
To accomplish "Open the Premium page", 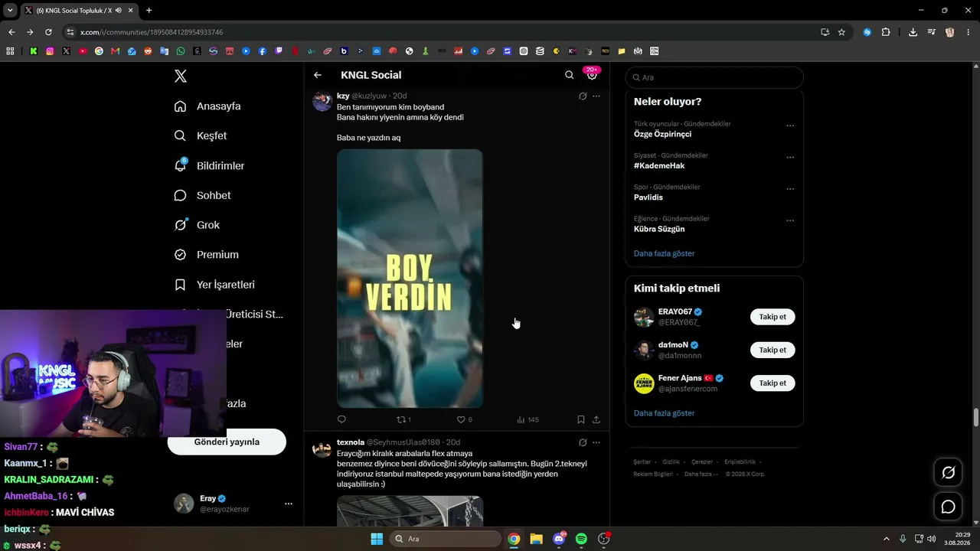I will [207, 255].
